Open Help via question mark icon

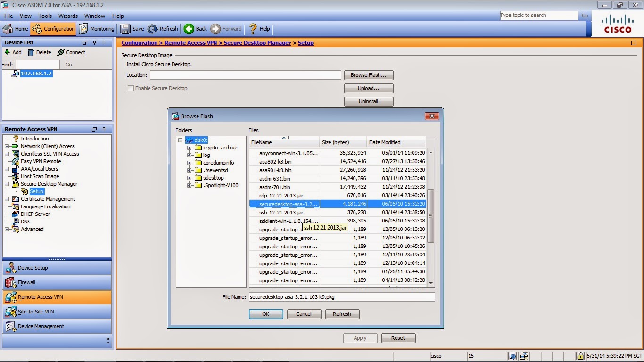coord(253,29)
